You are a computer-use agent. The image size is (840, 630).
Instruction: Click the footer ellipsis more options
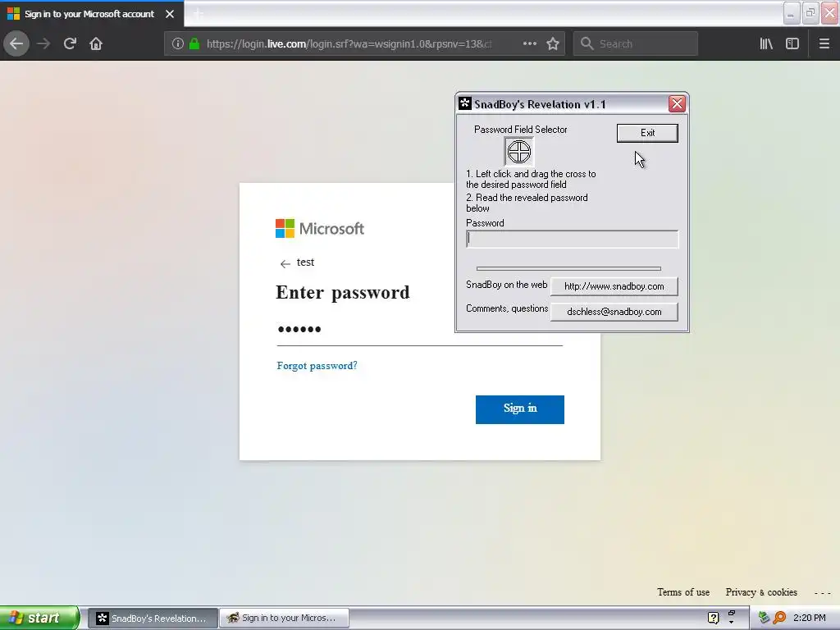point(822,592)
